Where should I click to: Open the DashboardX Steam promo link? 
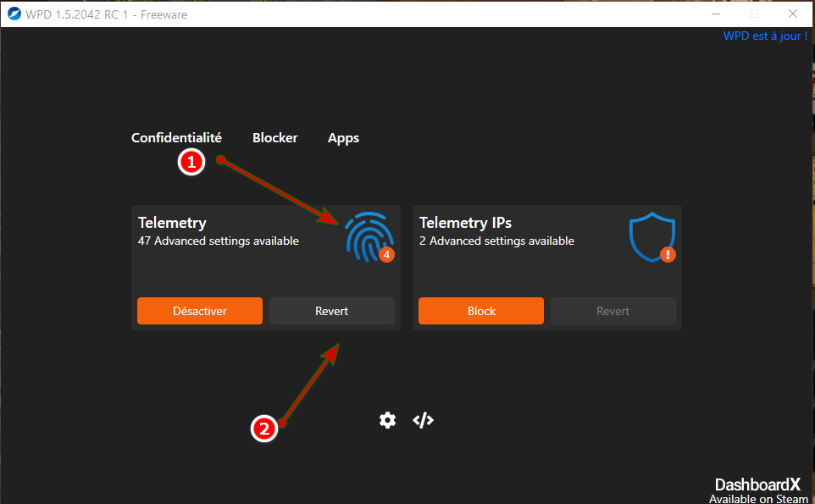pos(757,490)
